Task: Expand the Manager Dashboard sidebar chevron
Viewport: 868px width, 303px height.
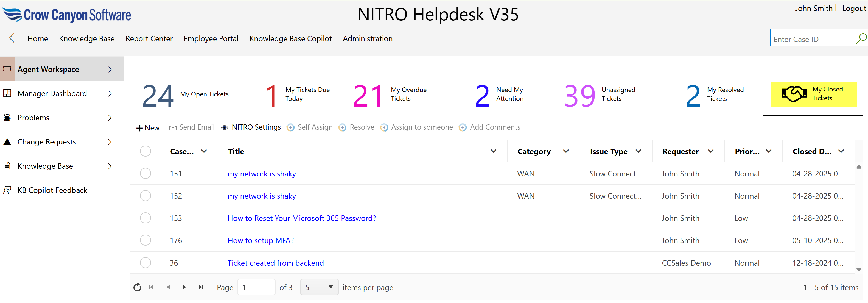Action: click(x=110, y=93)
